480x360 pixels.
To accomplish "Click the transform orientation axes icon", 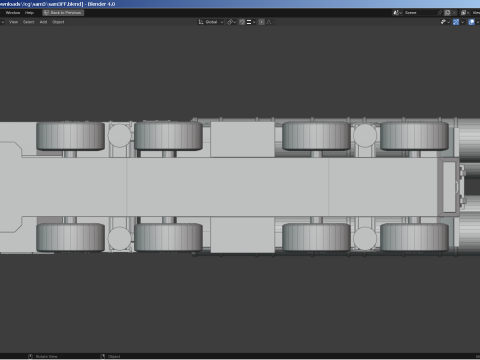I will (201, 22).
